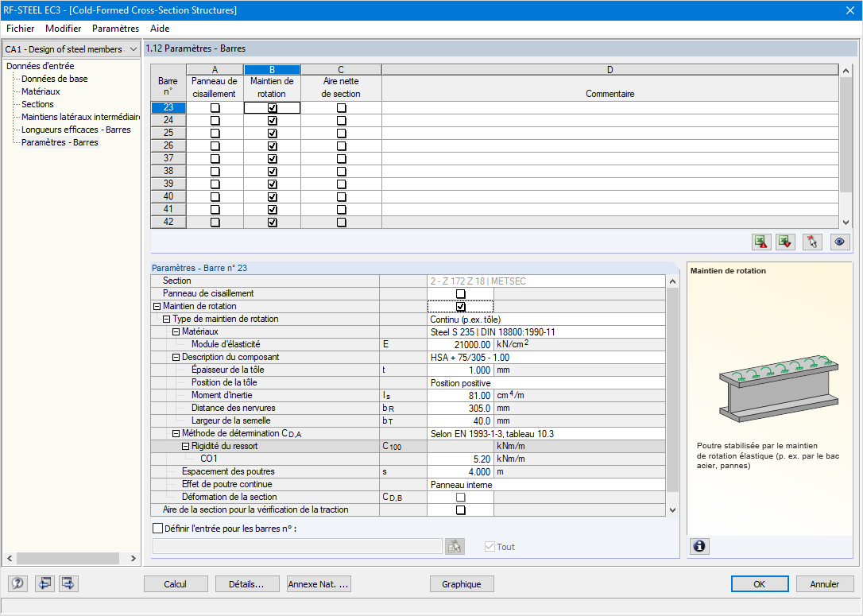Click the Détails... button
863x616 pixels.
pyautogui.click(x=247, y=584)
